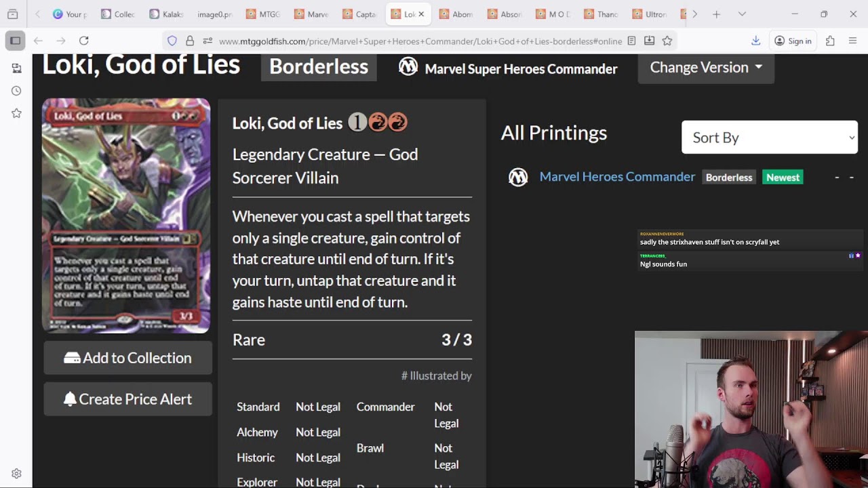List all tabs with the dropdown arrow
Viewport: 868px width, 488px height.
click(742, 14)
